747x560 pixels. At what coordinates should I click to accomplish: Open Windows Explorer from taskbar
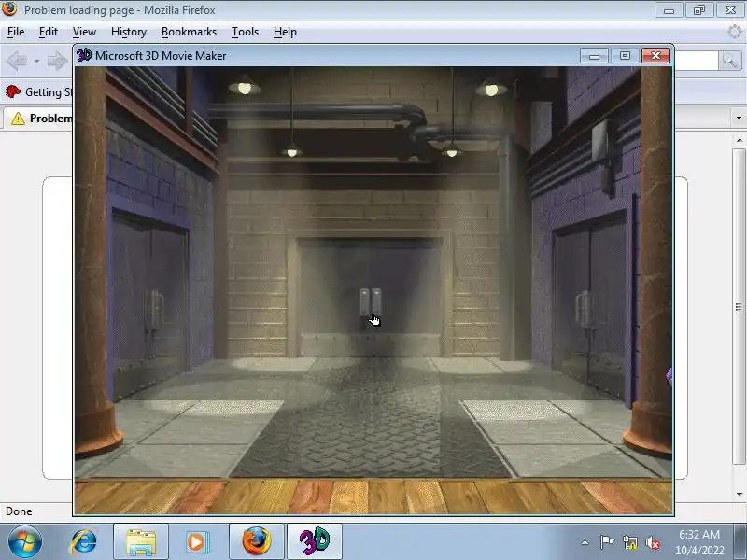pyautogui.click(x=141, y=542)
